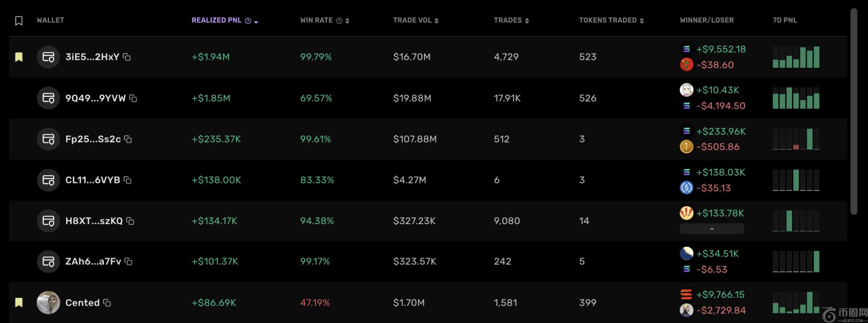
Task: Click the Win Rate info icon
Action: tap(339, 21)
